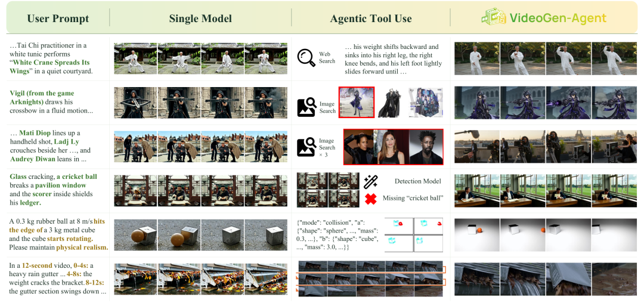Open the first VideoGen-Agent rooftop filming frame
Image resolution: width=644 pixels, height=303 pixels.
[x=477, y=147]
